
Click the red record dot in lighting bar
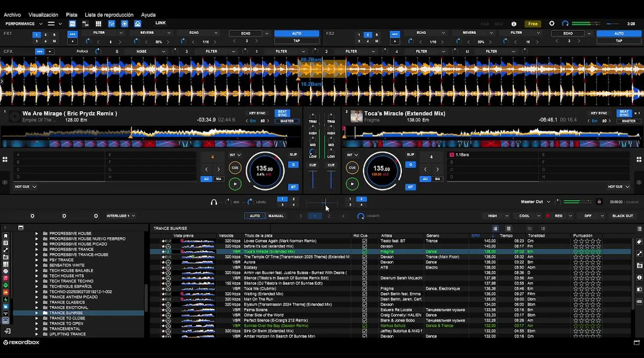[x=548, y=216]
